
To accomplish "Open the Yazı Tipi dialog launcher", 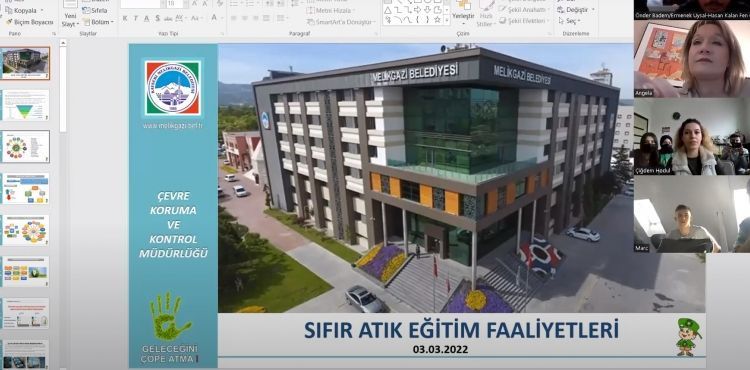I will (x=222, y=33).
